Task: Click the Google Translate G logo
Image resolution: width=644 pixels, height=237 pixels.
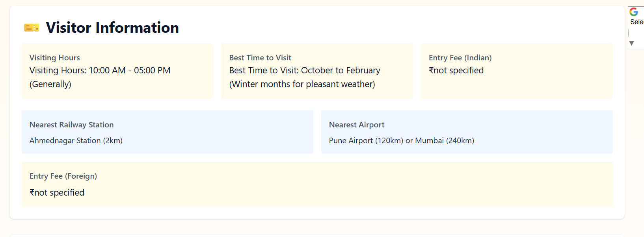Action: coord(634,12)
